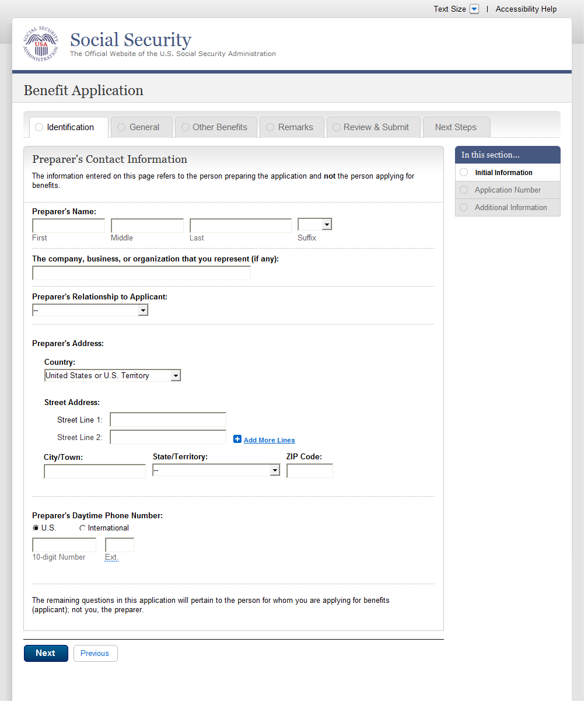Image resolution: width=588 pixels, height=705 pixels.
Task: Click the Previous button
Action: point(95,653)
